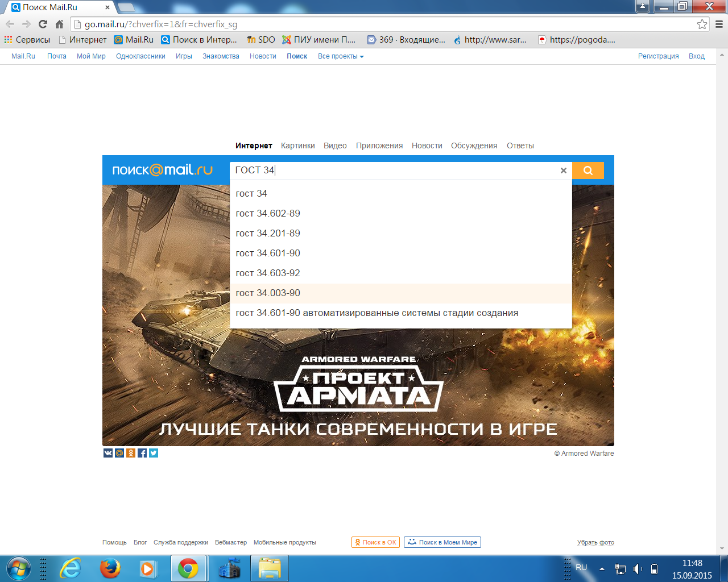Open Mail.Ru bookmark in bookmarks bar

tap(134, 40)
